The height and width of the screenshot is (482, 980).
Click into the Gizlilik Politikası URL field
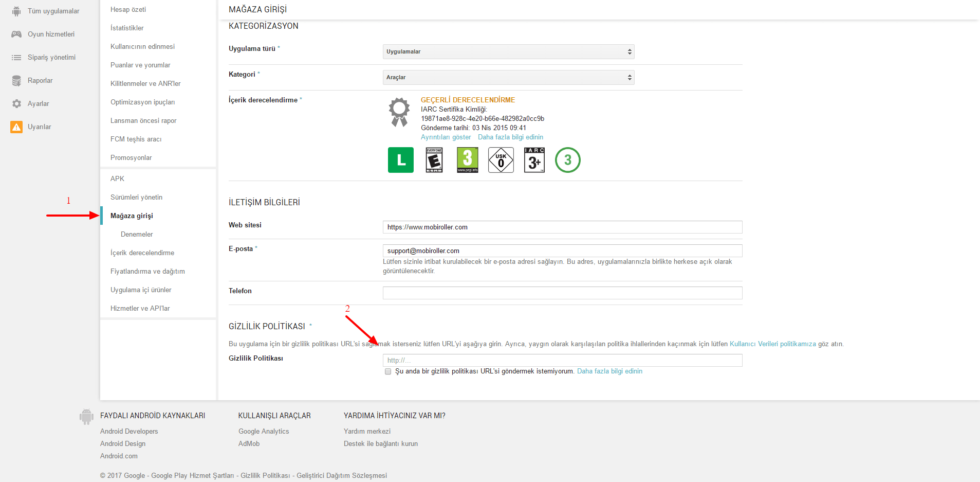click(562, 361)
